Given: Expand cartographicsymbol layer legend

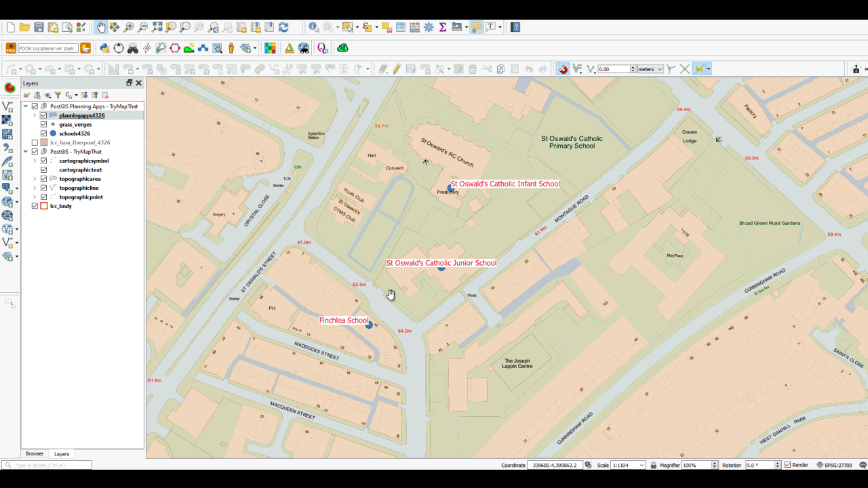Looking at the screenshot, I should 35,161.
